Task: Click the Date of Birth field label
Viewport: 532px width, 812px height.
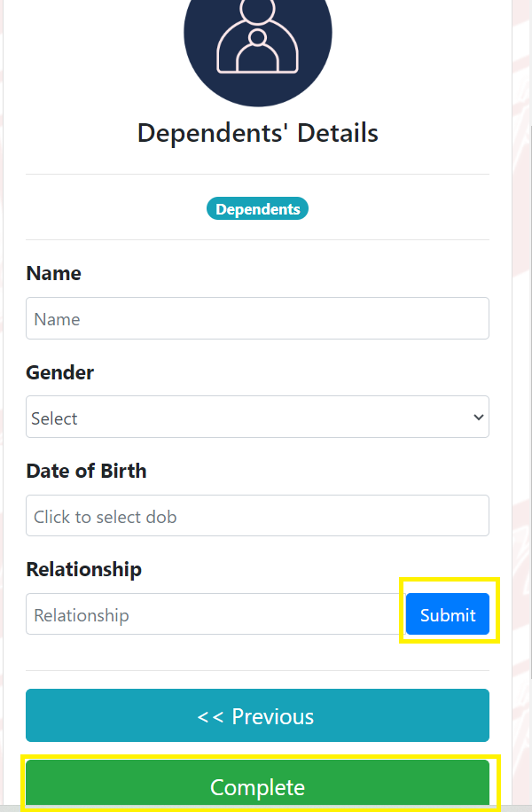Action: 86,471
